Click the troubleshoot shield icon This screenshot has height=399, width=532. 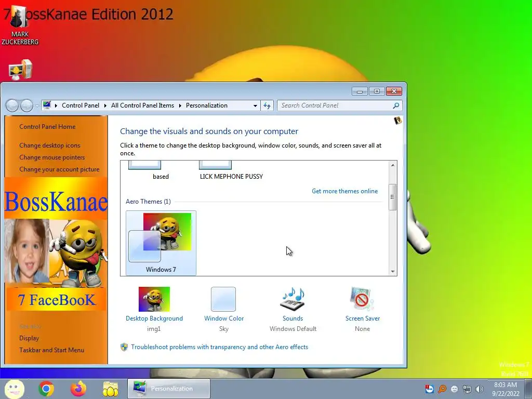point(124,347)
